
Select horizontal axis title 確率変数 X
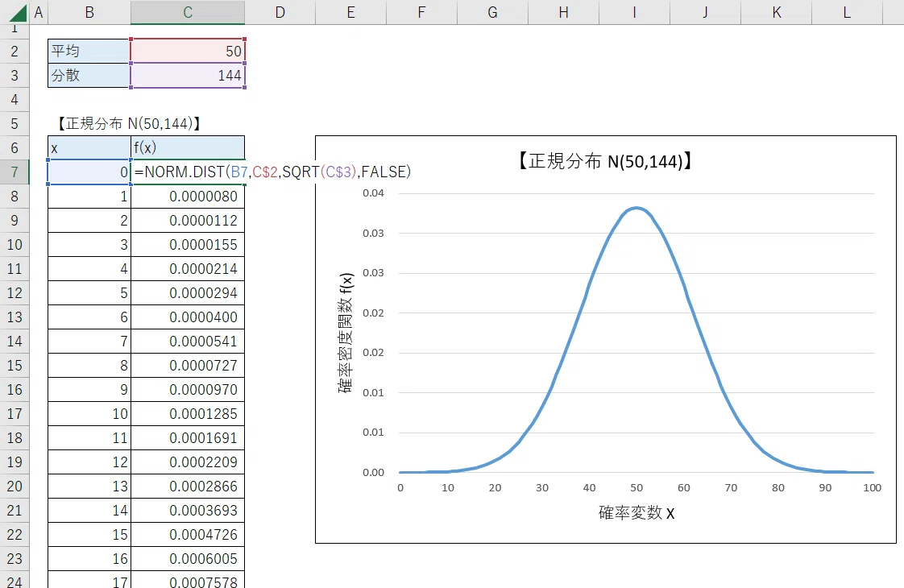(637, 512)
